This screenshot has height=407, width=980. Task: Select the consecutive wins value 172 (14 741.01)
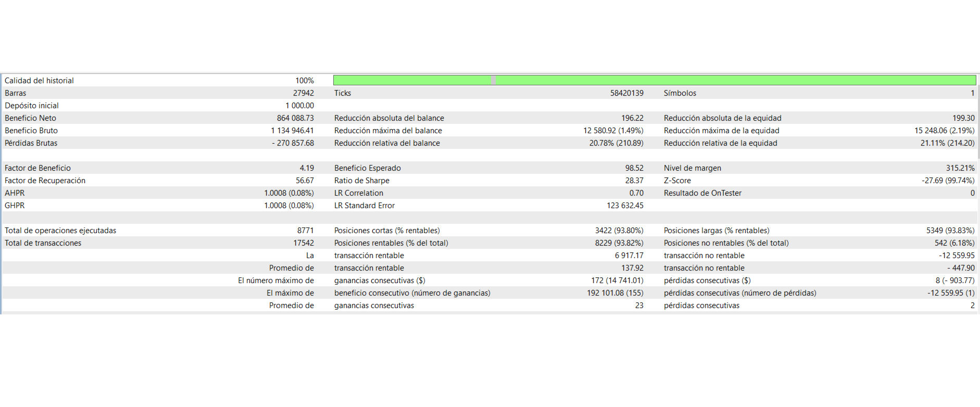tap(617, 281)
